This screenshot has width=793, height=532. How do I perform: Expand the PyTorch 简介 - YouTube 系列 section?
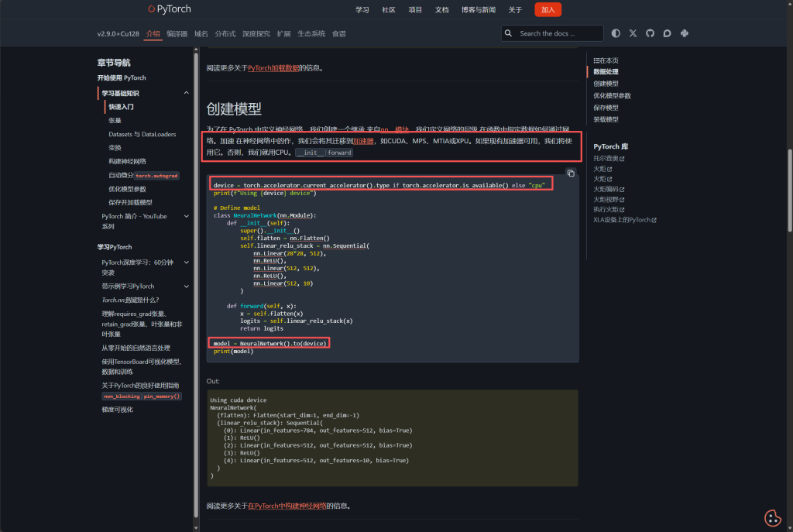pos(186,216)
